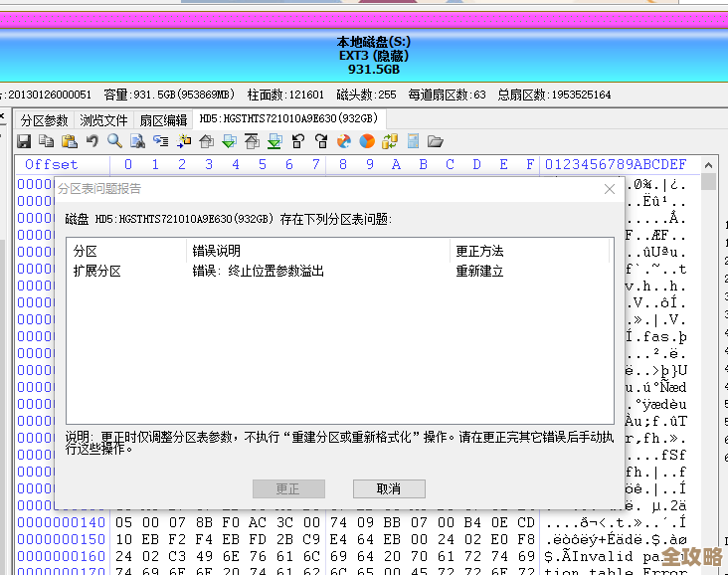Click offset 0000000150 row label

(x=62, y=539)
